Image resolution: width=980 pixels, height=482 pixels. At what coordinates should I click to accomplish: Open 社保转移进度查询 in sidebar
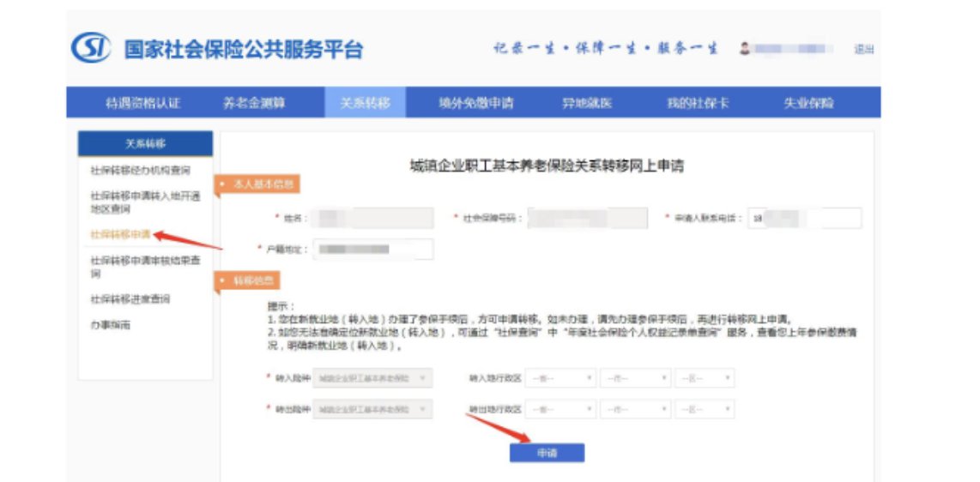pyautogui.click(x=130, y=299)
